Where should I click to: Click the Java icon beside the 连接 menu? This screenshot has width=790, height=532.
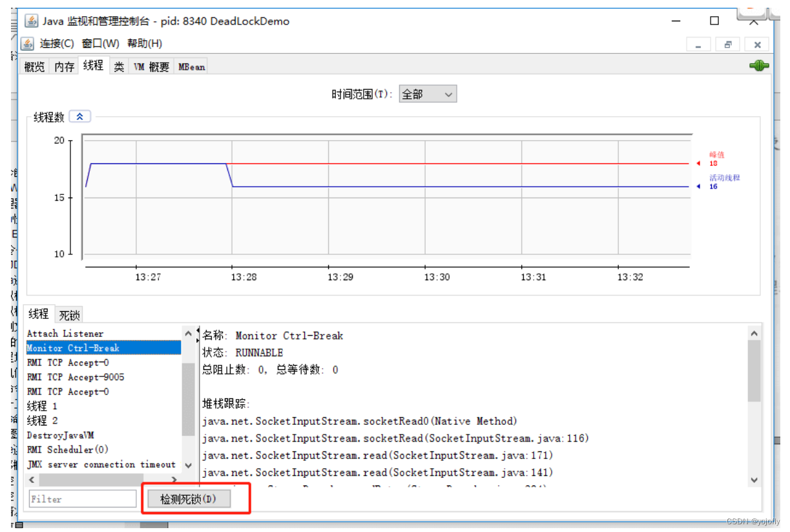pos(27,43)
